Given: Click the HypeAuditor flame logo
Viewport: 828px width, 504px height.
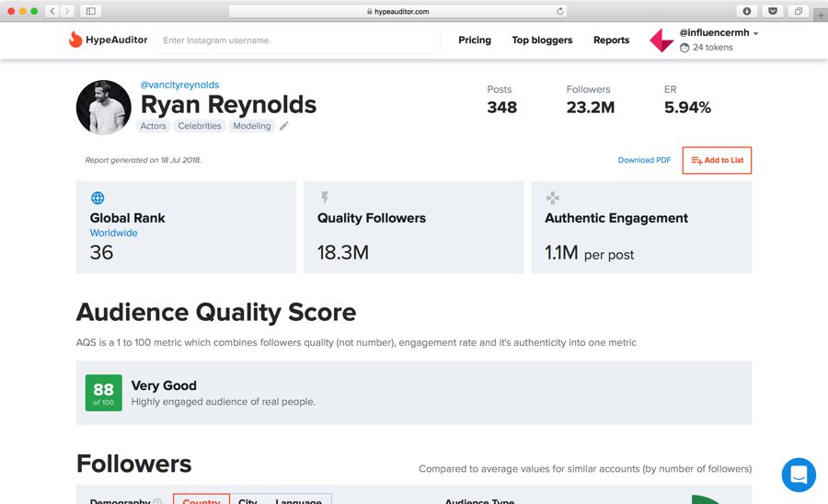Looking at the screenshot, I should point(75,40).
